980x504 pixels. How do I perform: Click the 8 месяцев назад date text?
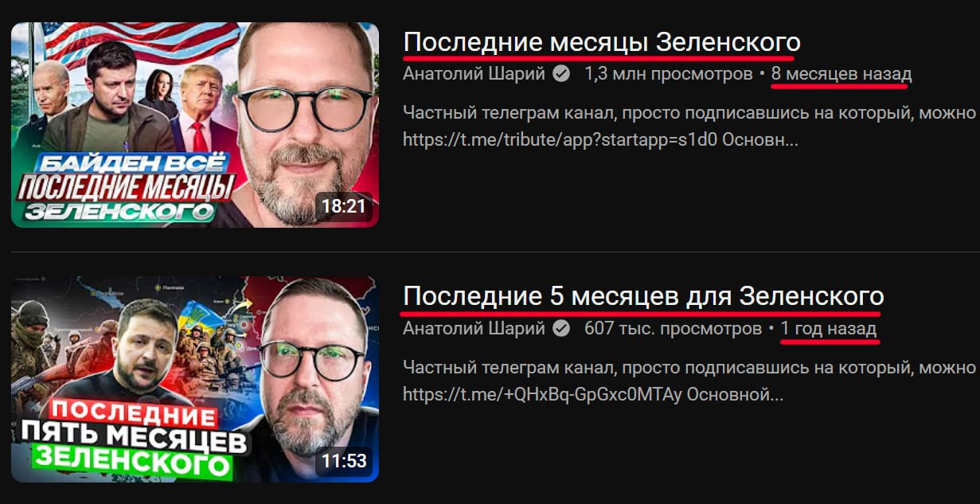point(841,74)
